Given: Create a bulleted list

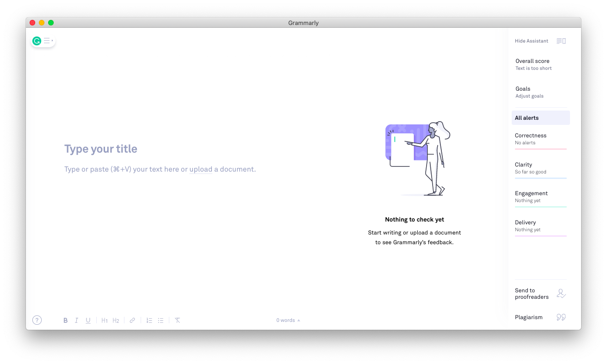Looking at the screenshot, I should pos(161,320).
